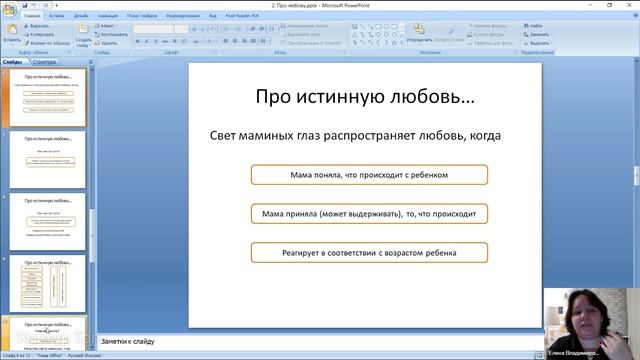Select the rectangle shape in gallery
Image resolution: width=640 pixels, height=360 pixels.
pyautogui.click(x=378, y=27)
